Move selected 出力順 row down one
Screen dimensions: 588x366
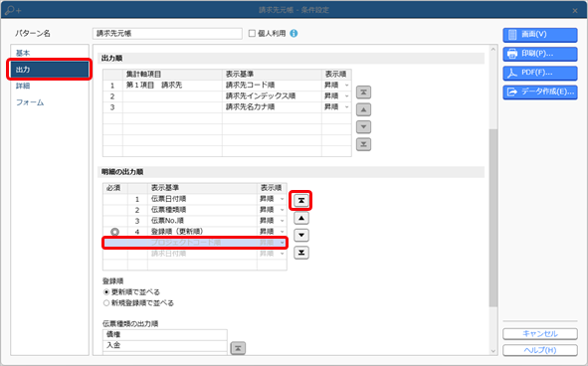click(x=363, y=126)
